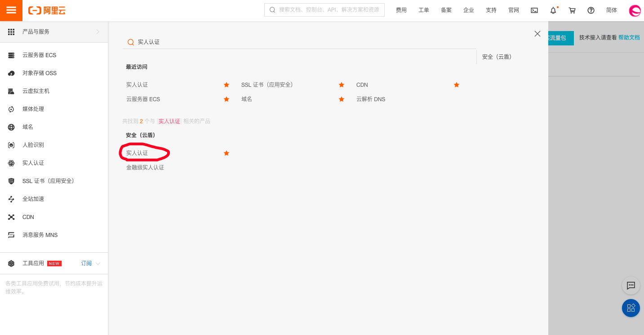644x335 pixels.
Task: Open the 帮助文档 link
Action: point(629,38)
